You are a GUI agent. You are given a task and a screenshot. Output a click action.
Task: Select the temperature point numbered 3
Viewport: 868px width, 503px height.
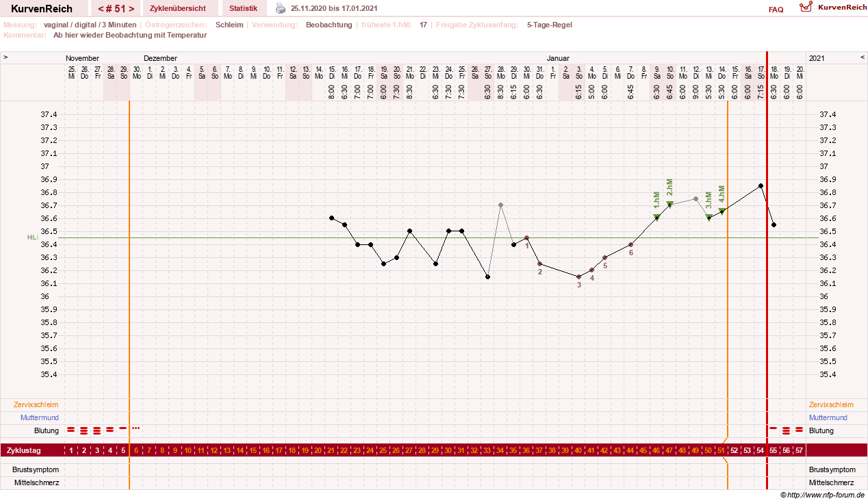click(x=578, y=276)
